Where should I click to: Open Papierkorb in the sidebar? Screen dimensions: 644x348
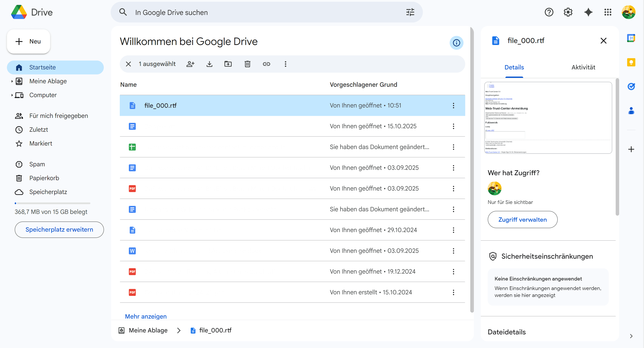pyautogui.click(x=44, y=178)
